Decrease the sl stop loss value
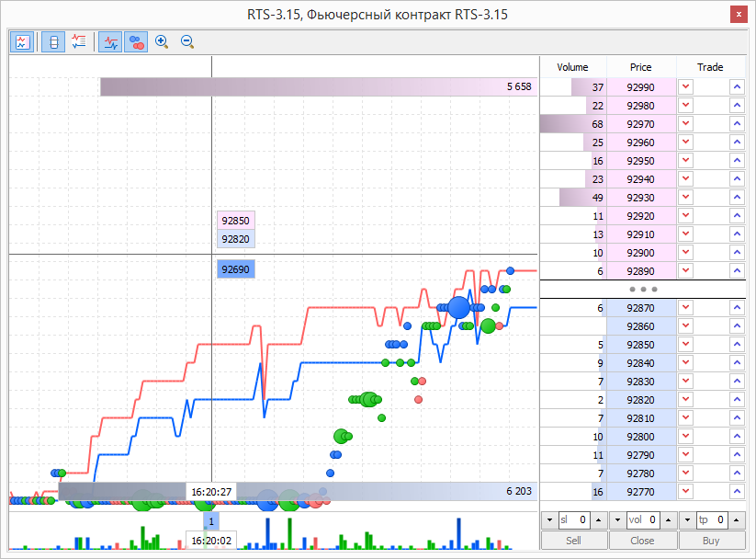The image size is (756, 559). pos(549,519)
